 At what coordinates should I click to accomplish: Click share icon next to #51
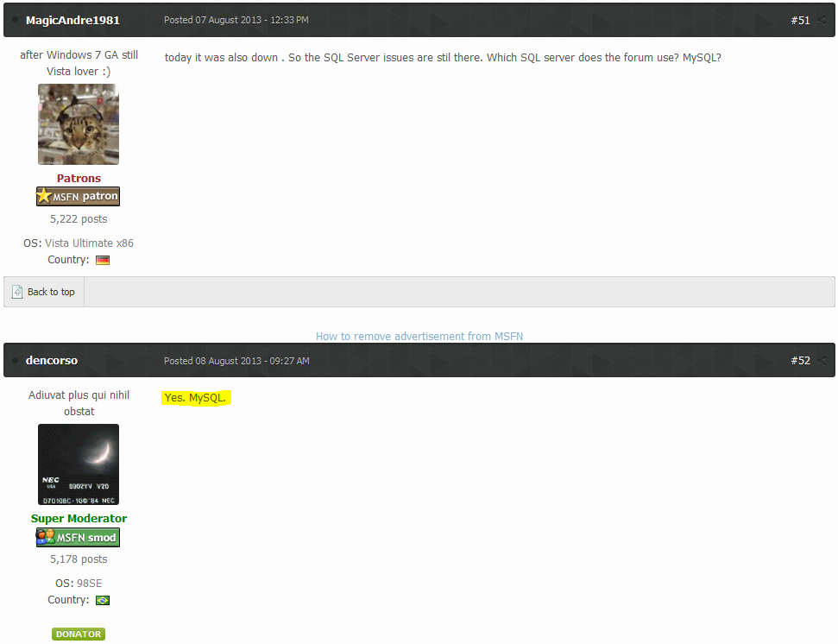tap(822, 21)
